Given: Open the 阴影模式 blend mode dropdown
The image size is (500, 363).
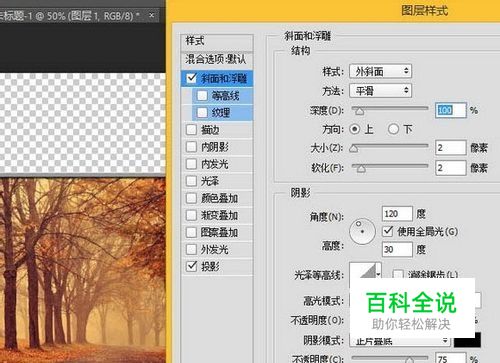Looking at the screenshot, I should 400,341.
